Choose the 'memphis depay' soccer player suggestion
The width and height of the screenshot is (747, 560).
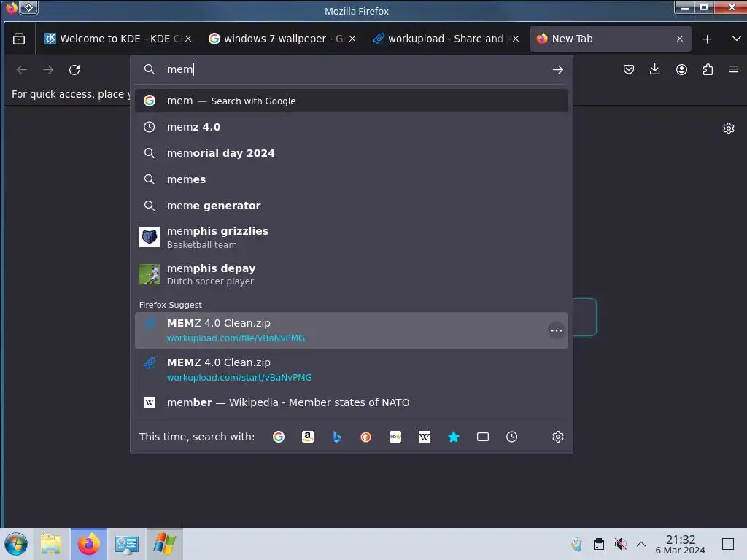(352, 274)
